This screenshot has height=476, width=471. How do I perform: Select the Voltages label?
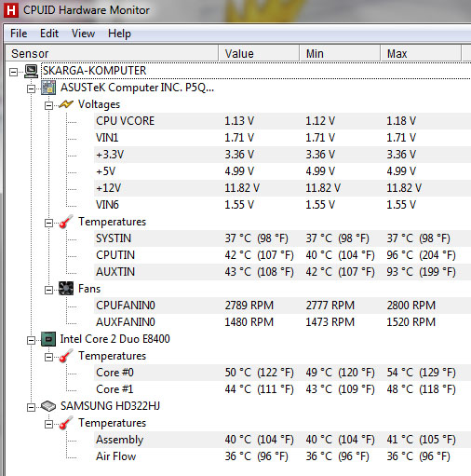pos(99,104)
